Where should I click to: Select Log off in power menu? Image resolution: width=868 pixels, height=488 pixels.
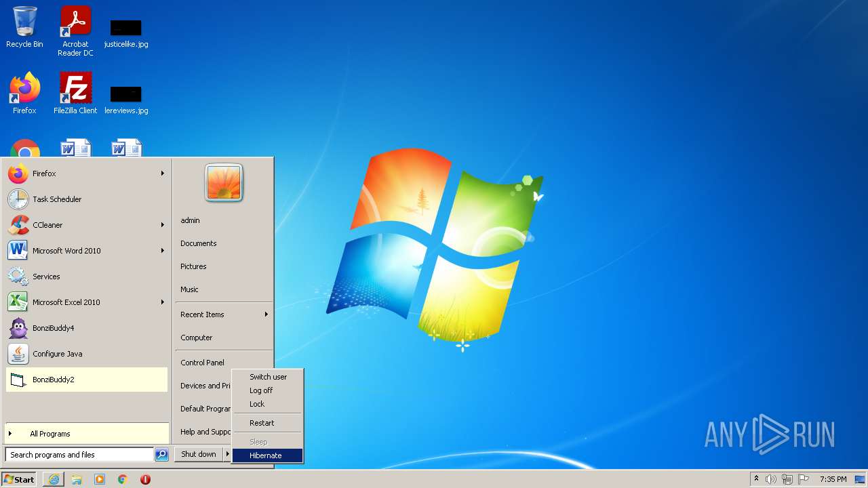coord(267,390)
